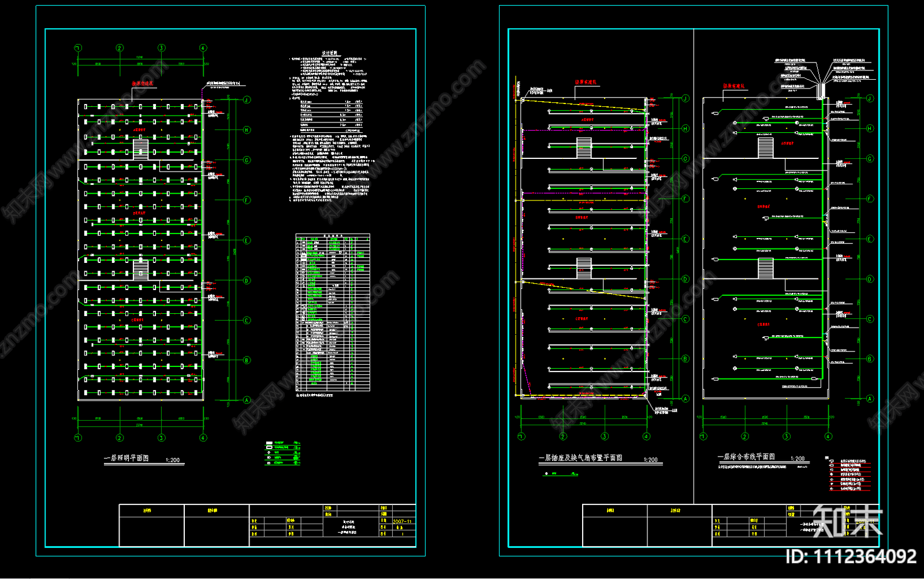
Task: Select axis bubble E of the lighting plan
Action: click(247, 240)
